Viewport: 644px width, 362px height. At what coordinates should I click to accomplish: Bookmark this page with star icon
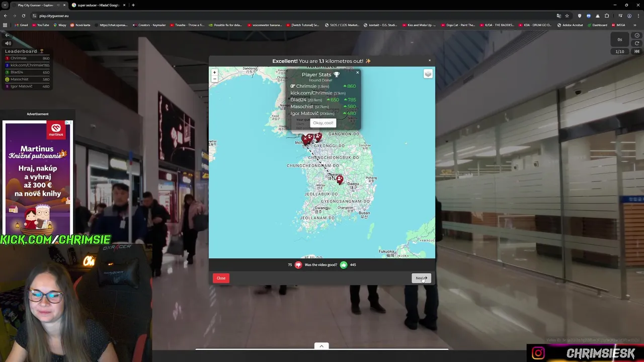coord(567,16)
